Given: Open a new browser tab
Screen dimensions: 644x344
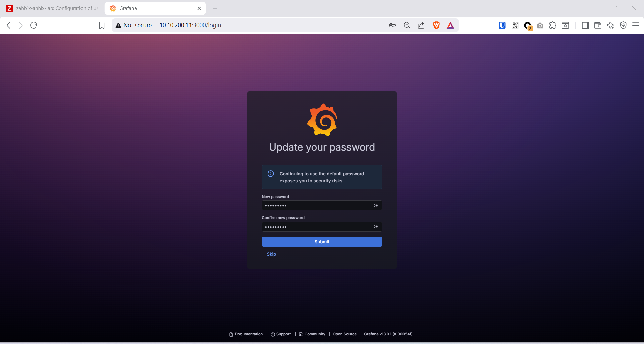Looking at the screenshot, I should click(215, 8).
